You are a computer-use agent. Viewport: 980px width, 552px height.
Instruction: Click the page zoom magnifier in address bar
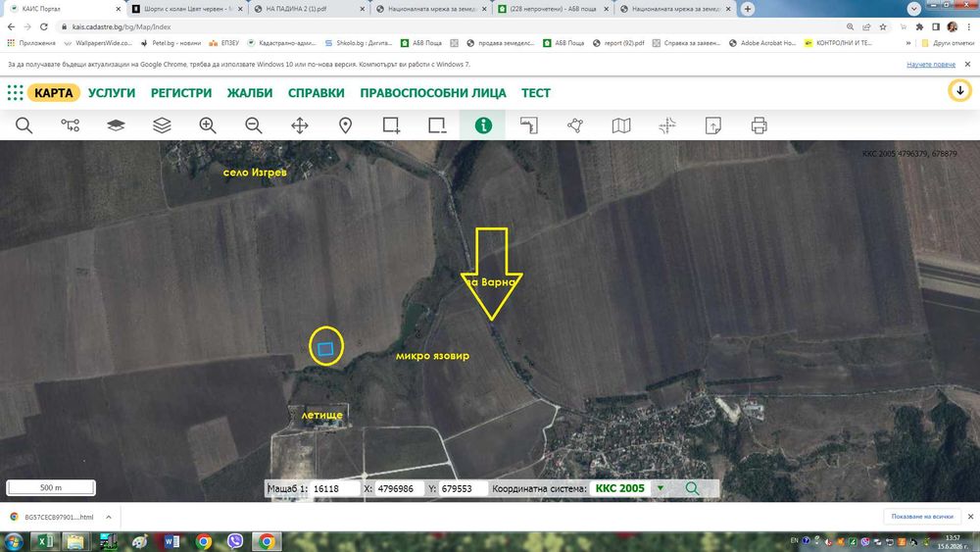tap(850, 26)
